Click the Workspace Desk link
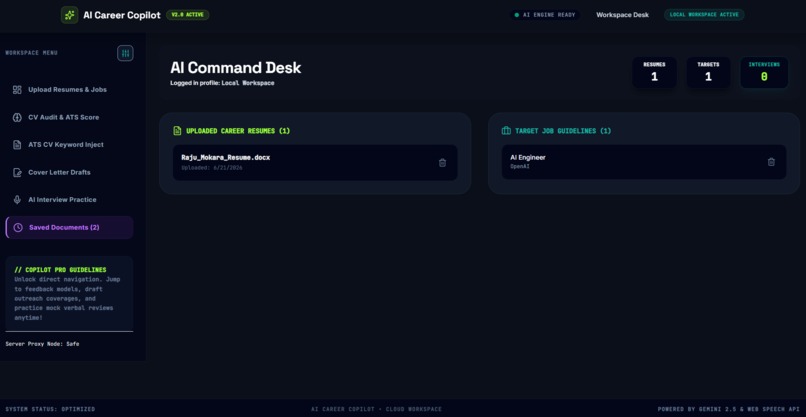The width and height of the screenshot is (806, 417). coord(622,15)
